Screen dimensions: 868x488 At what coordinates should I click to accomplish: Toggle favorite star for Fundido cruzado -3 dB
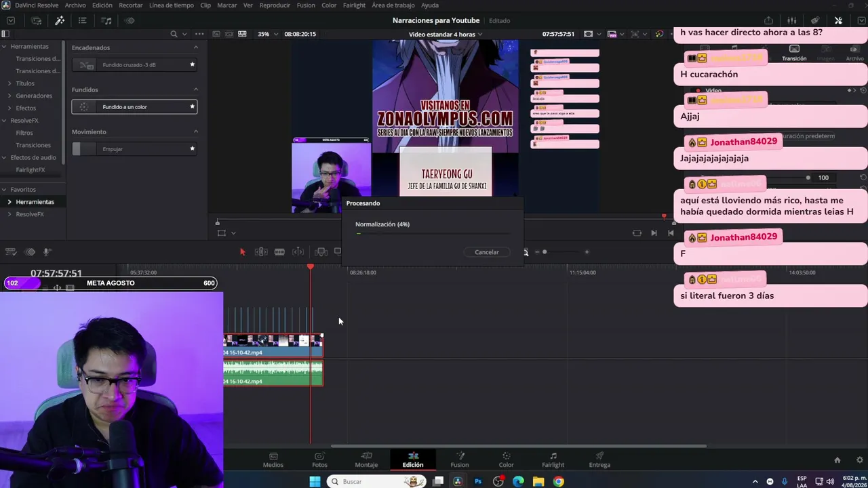[x=193, y=65]
